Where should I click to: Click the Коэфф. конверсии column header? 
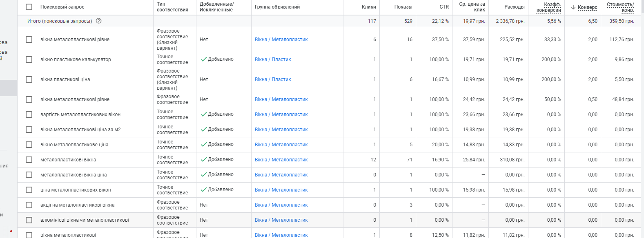pos(548,7)
